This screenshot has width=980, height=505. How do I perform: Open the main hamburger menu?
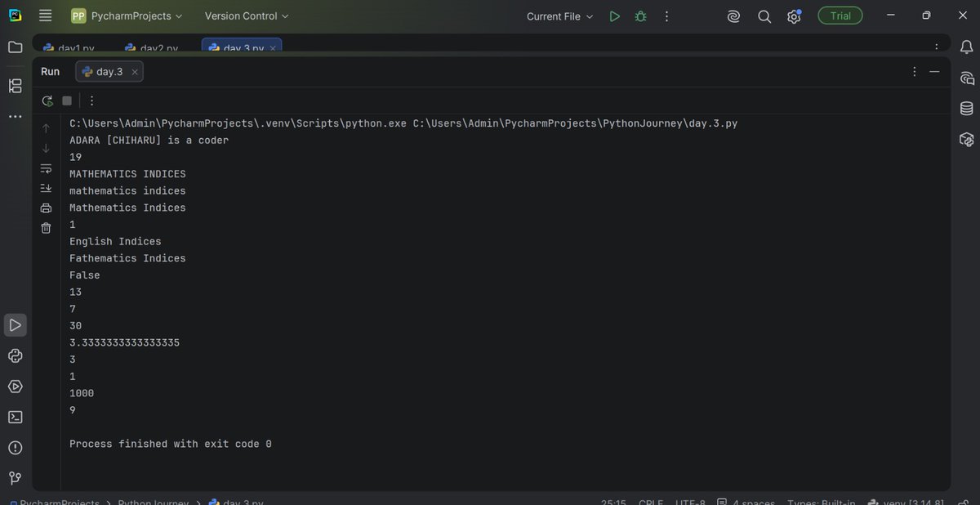point(46,16)
